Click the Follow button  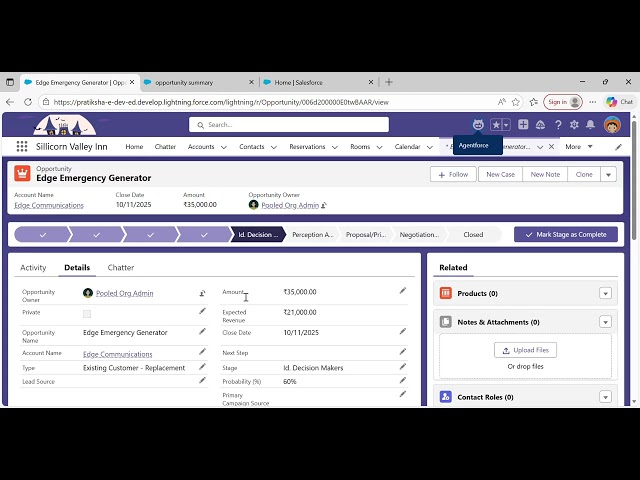tap(453, 175)
